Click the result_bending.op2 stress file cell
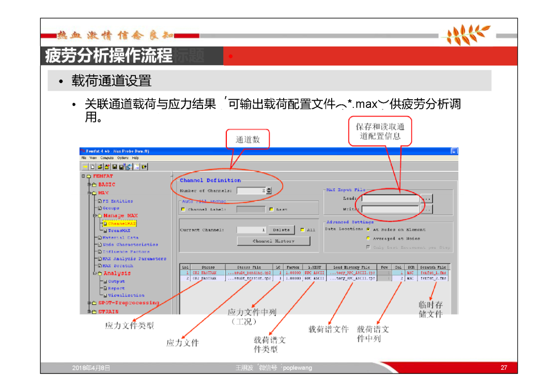Screen dimensions: 558x392 click(249, 273)
